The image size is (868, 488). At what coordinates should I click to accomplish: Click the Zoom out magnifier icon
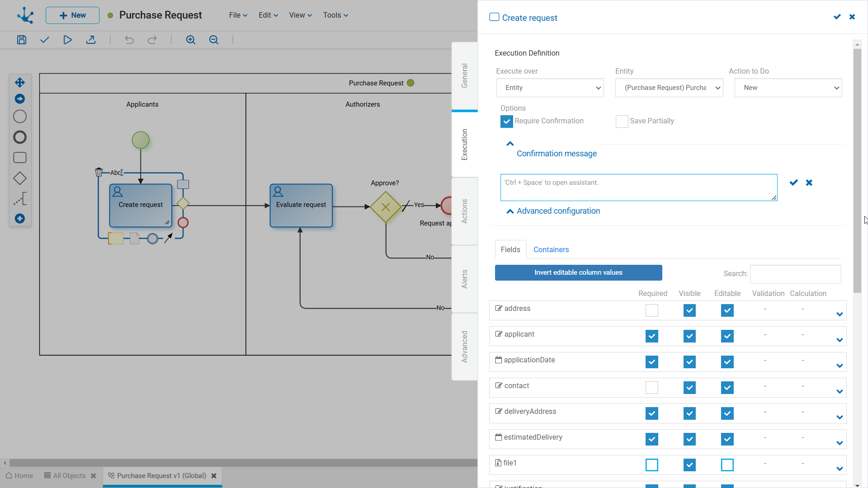(x=214, y=40)
